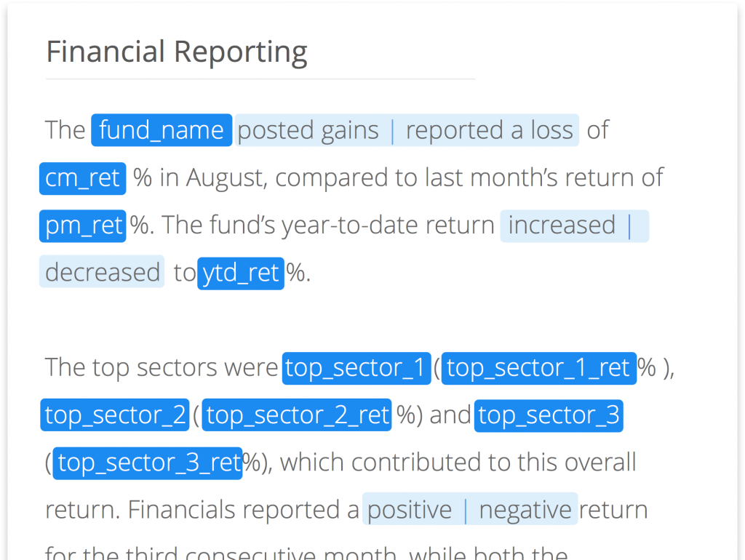
Task: Select the "reported a loss" option
Action: click(489, 130)
